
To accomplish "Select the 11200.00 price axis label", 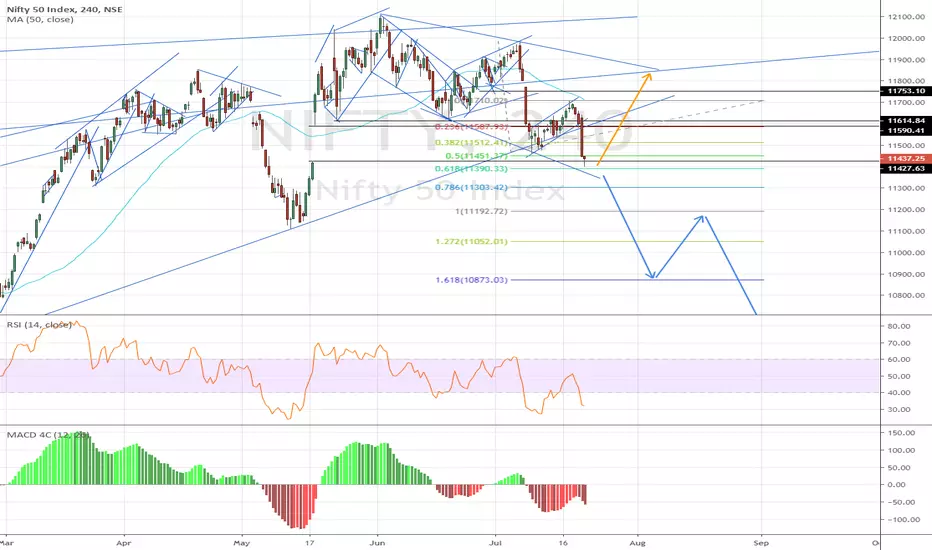I will pyautogui.click(x=906, y=210).
